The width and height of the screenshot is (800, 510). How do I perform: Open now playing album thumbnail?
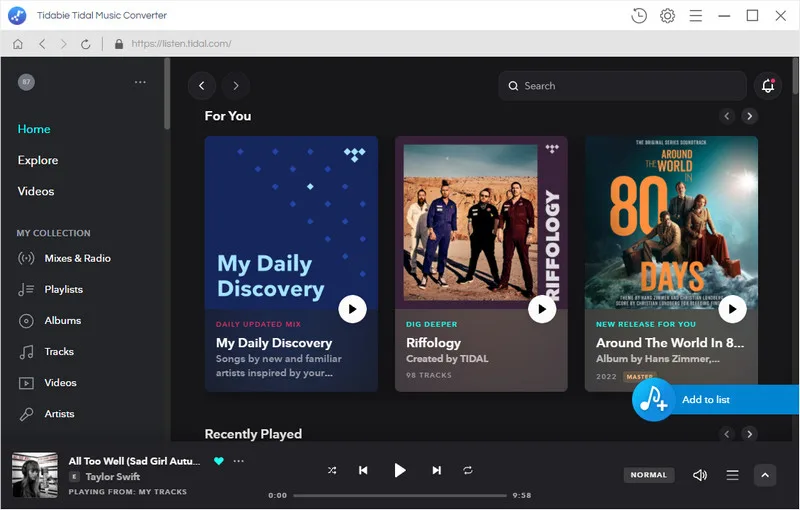35,475
